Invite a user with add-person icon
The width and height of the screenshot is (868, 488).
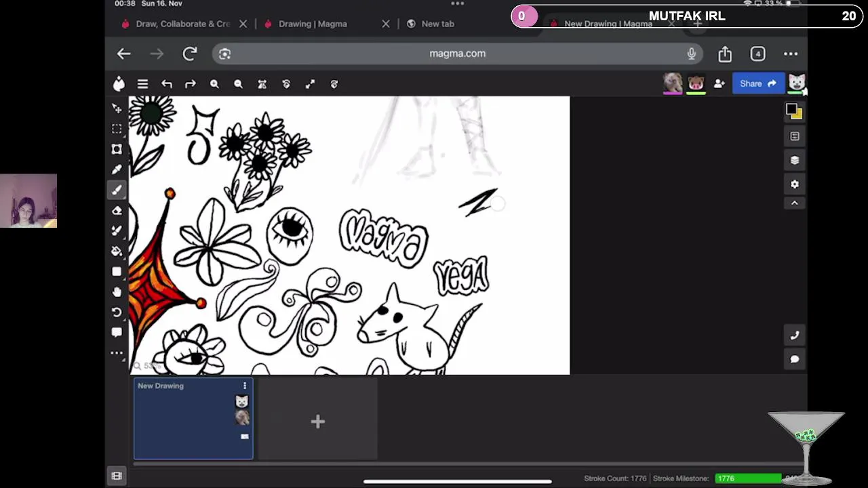coord(719,84)
